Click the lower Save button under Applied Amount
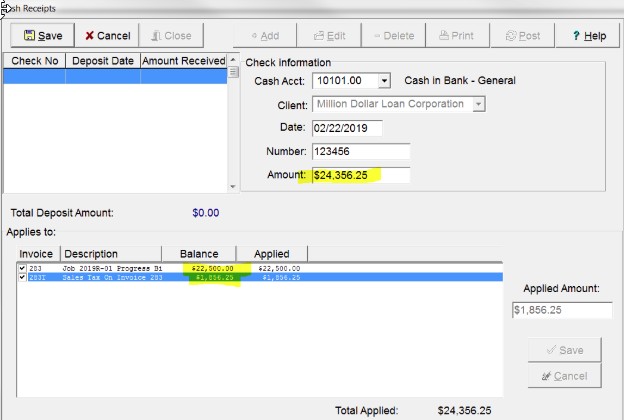 [565, 350]
